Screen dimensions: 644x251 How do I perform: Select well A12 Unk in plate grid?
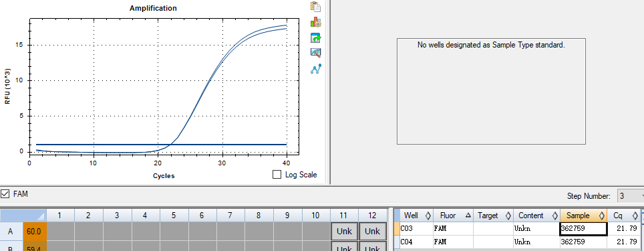(373, 231)
